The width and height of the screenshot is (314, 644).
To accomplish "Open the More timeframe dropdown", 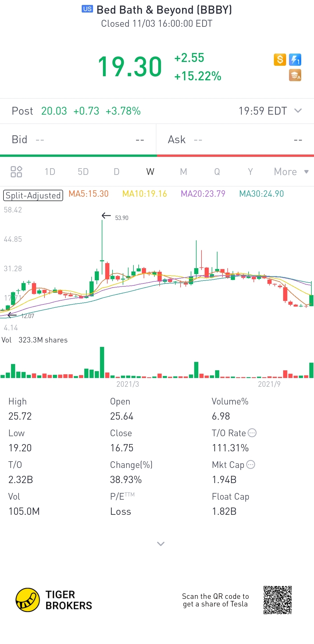I will 291,172.
